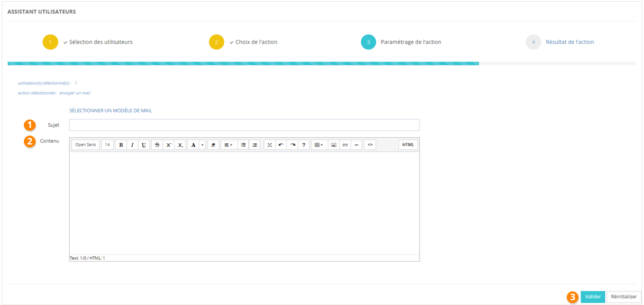Click the undo arrow icon
Screen dimensions: 644x305
281,144
